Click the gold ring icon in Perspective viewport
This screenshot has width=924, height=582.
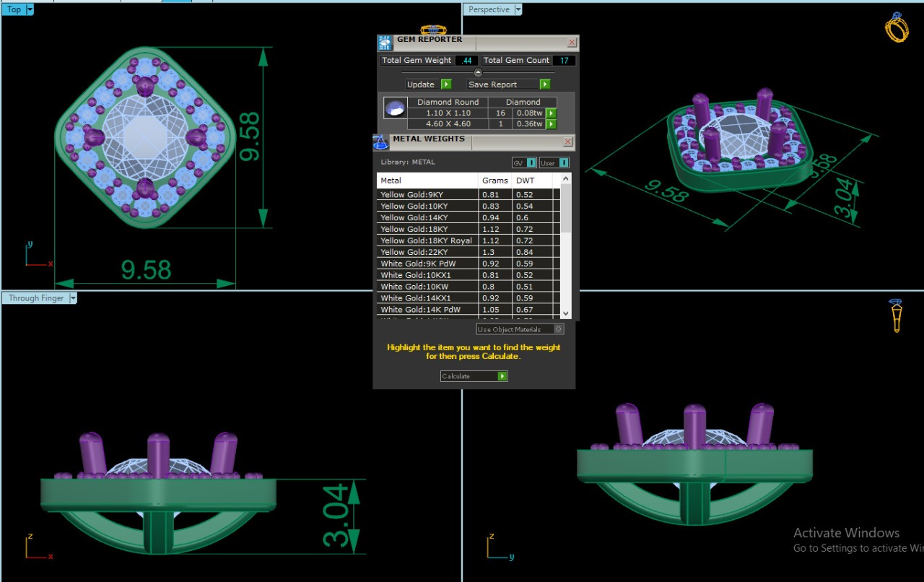coord(897,27)
